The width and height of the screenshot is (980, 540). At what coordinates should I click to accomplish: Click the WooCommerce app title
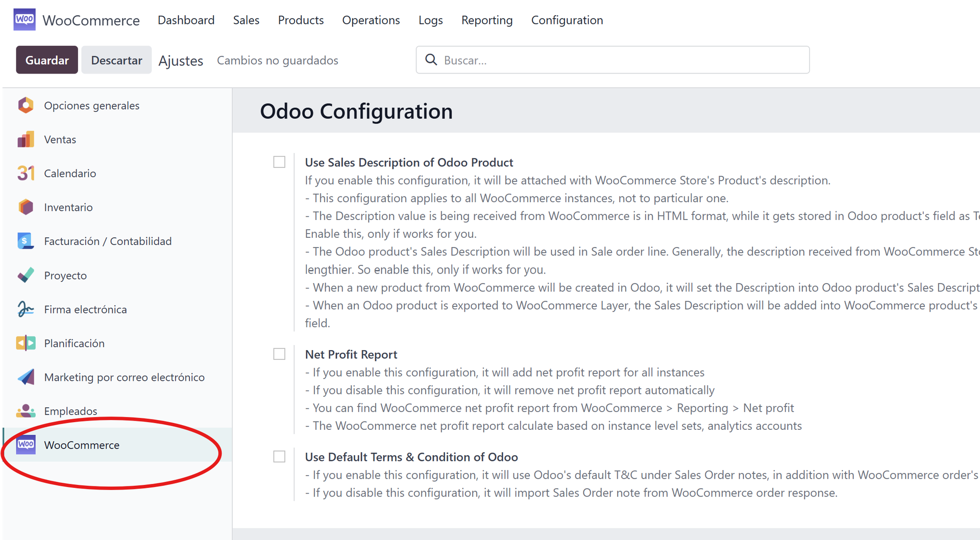91,20
